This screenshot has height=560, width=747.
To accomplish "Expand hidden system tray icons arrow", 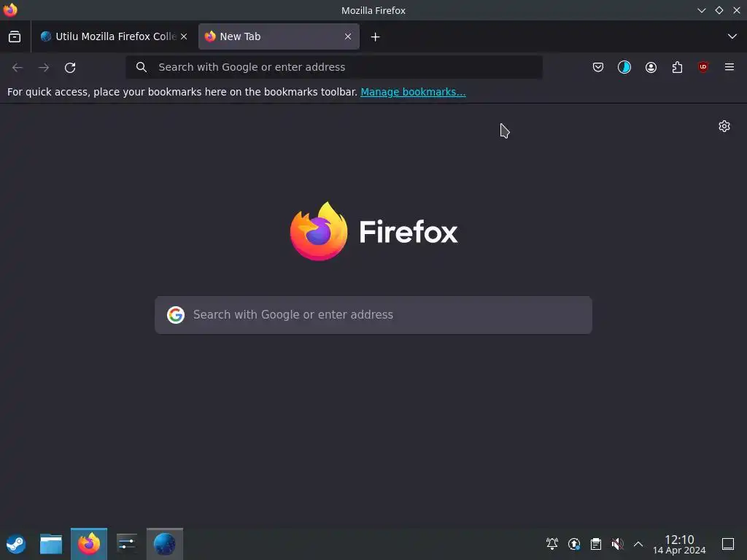I will 638,544.
